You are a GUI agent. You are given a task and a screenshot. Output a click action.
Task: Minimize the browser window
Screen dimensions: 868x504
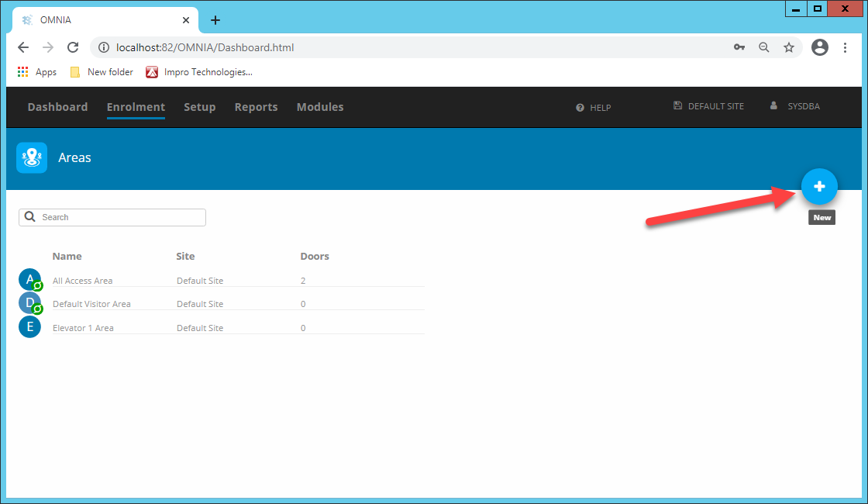796,9
